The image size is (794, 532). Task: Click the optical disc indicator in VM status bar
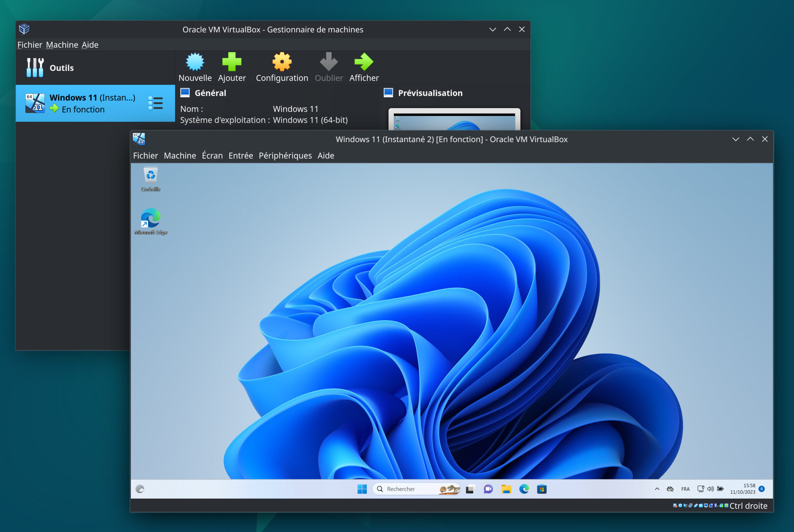pos(680,506)
